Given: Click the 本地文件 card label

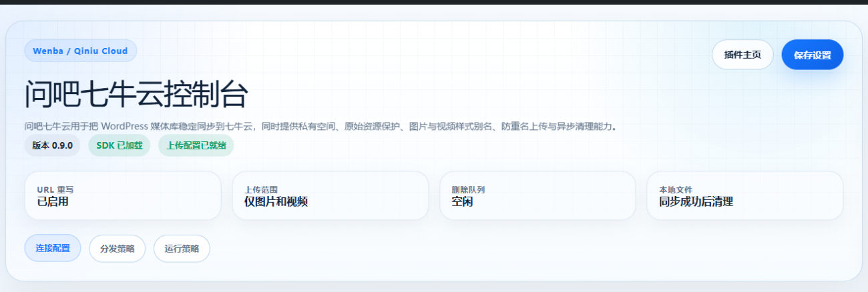Looking at the screenshot, I should 676,189.
